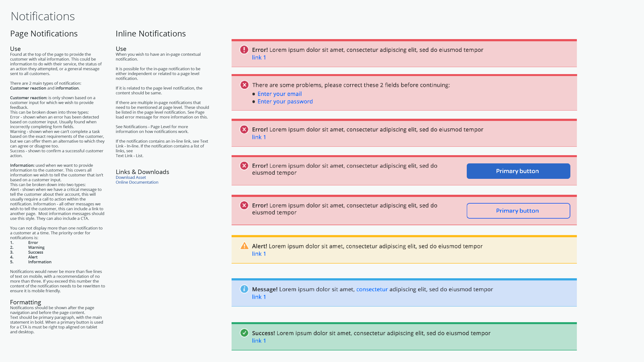The height and width of the screenshot is (362, 644).
Task: Click link 1 in the third error notification
Action: tap(259, 137)
